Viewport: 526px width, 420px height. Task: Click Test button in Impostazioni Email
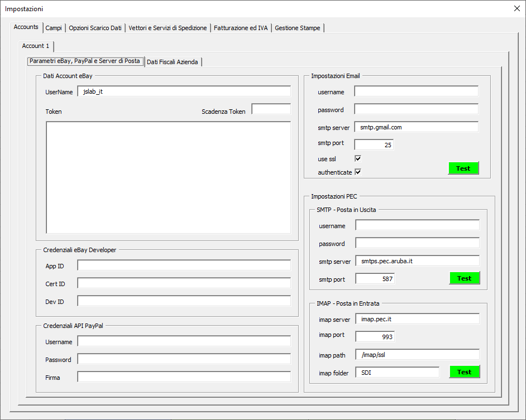(x=463, y=168)
